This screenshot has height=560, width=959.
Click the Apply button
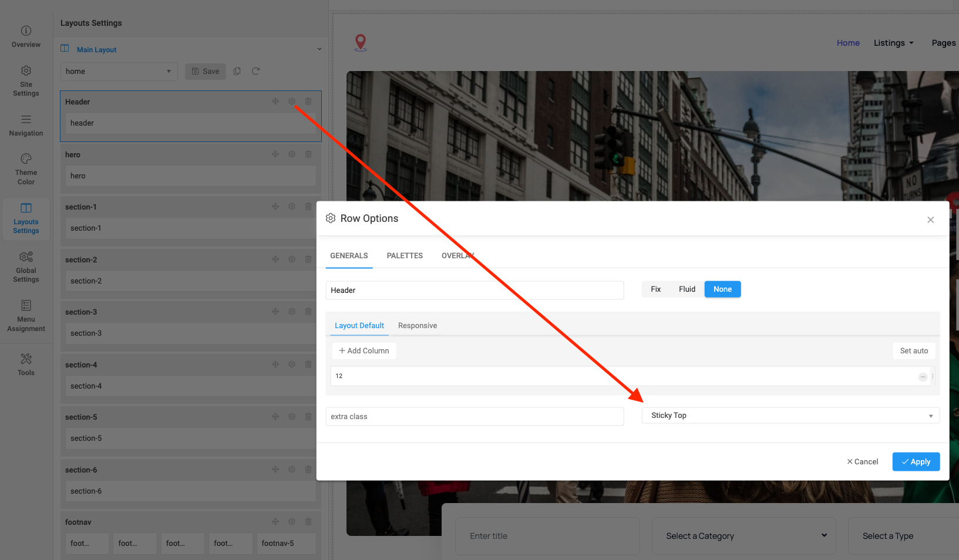916,462
